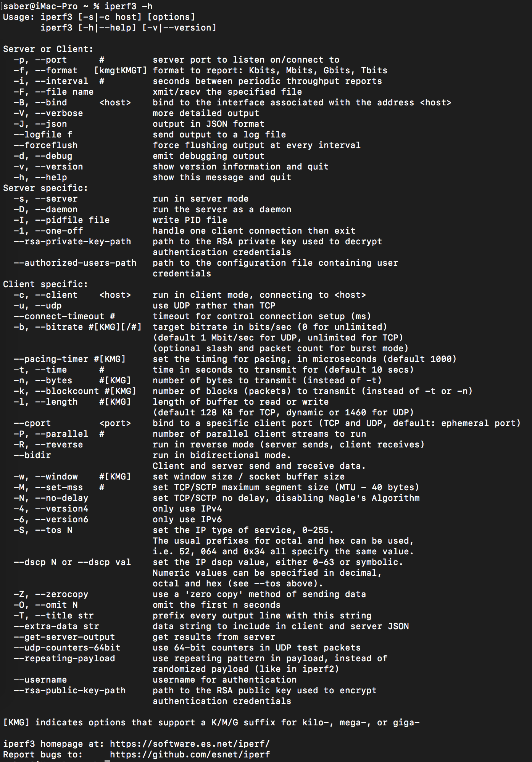Viewport: 532px width, 762px height.
Task: Open the github.com/esnet/iperf bug report link
Action: point(190,754)
